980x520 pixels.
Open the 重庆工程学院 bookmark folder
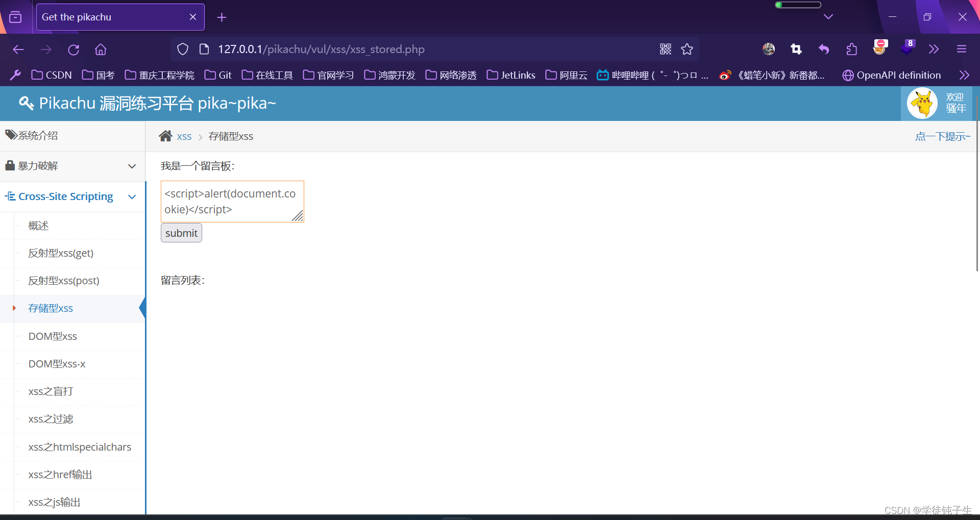pyautogui.click(x=159, y=75)
